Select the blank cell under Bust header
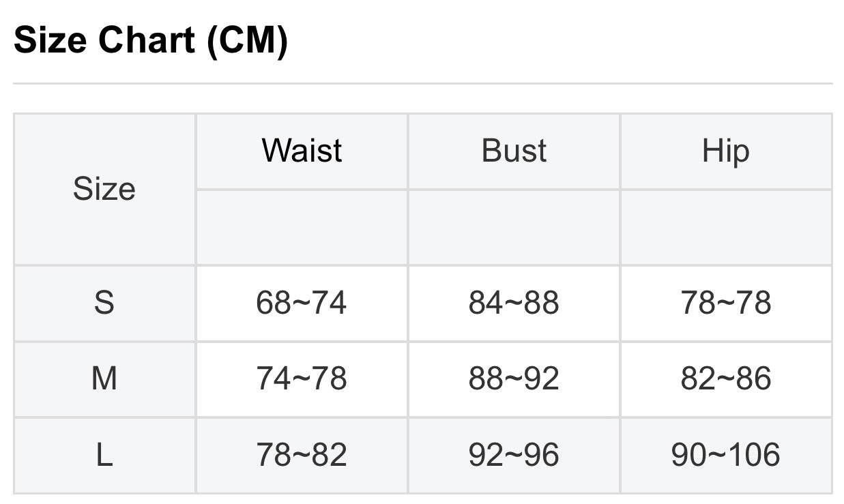The image size is (844, 504). point(514,227)
